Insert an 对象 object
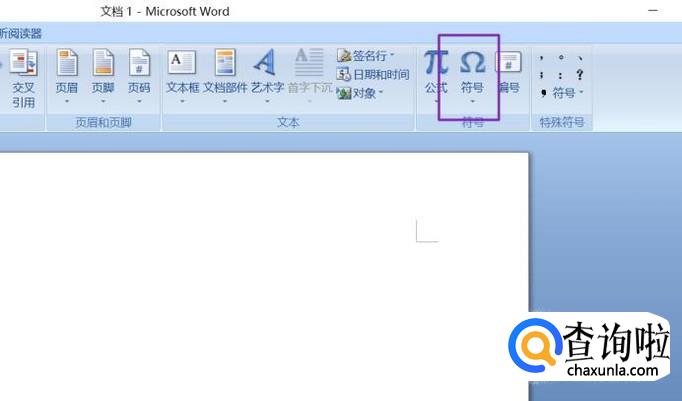The width and height of the screenshot is (682, 401). tap(356, 93)
